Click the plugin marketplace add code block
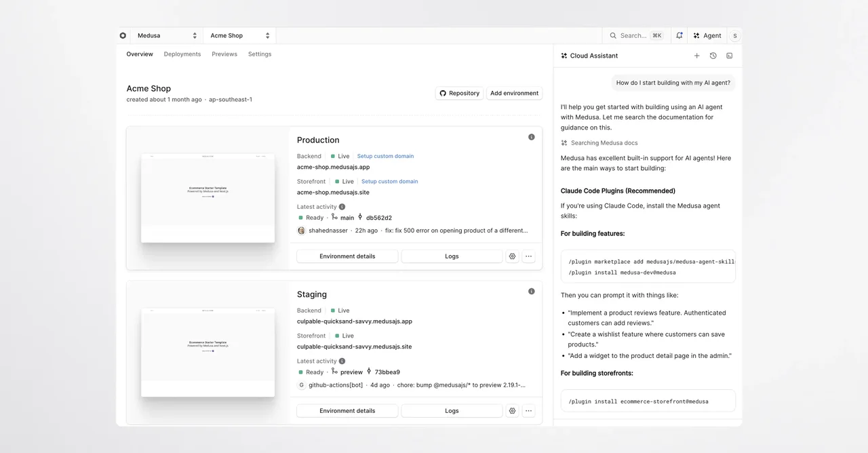The width and height of the screenshot is (868, 453). [648, 267]
